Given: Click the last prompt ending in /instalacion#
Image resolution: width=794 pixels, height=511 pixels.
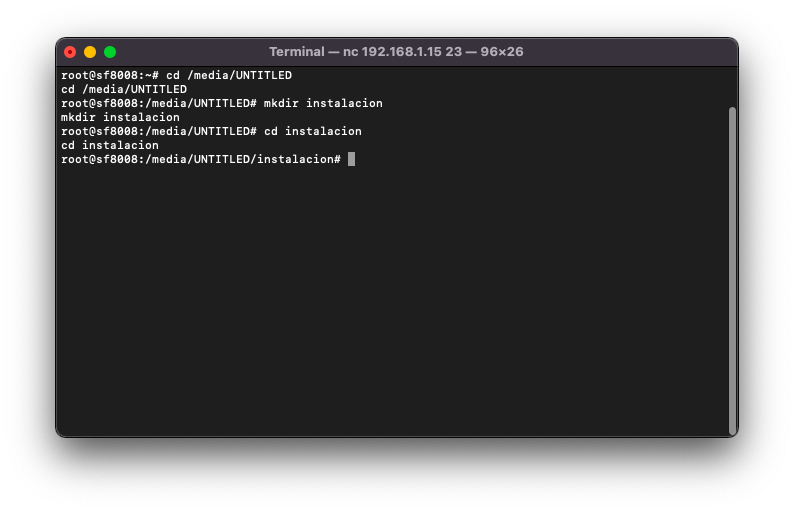Looking at the screenshot, I should click(x=200, y=159).
